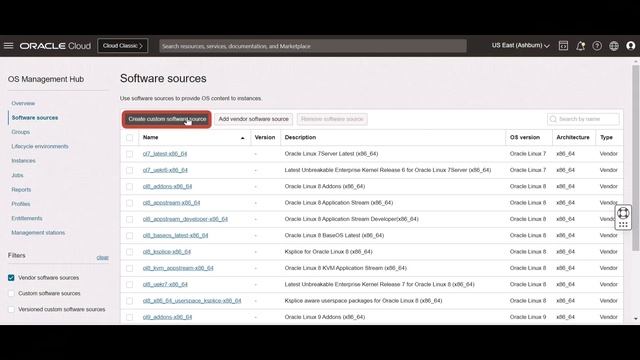Click the page vertical scrollbar

click(636, 158)
